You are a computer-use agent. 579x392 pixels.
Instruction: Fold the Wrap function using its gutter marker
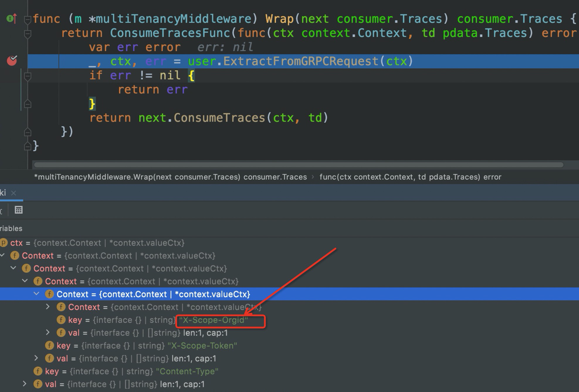(28, 19)
